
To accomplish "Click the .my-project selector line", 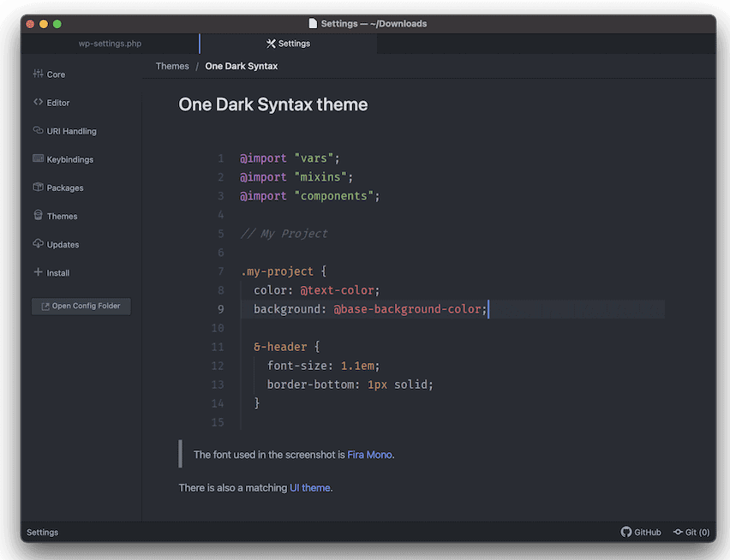I will click(284, 271).
